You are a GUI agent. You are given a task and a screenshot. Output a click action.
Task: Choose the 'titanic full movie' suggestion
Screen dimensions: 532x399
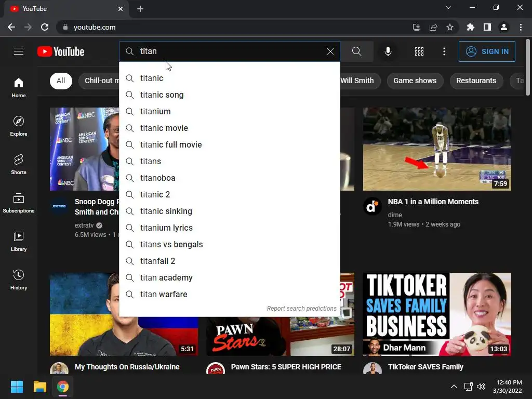point(229,145)
